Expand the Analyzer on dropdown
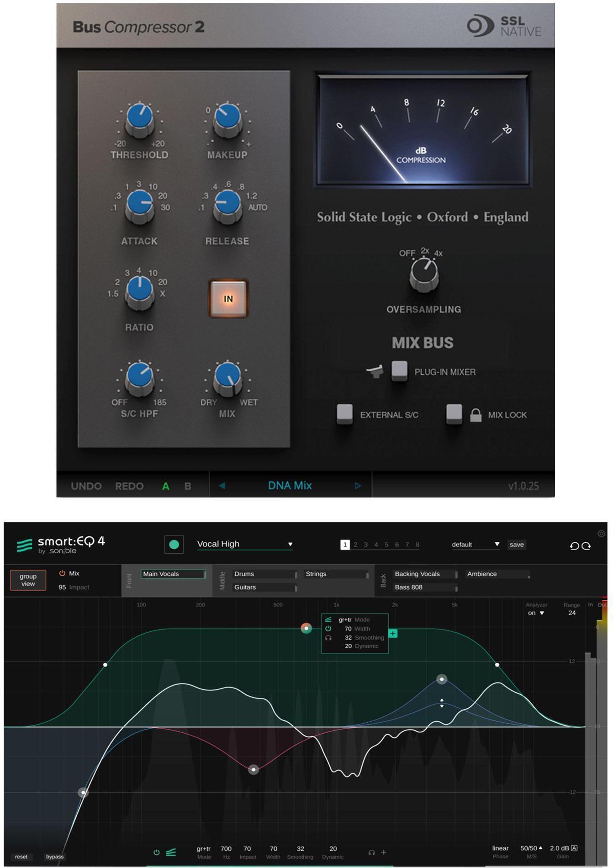This screenshot has height=868, width=613. tap(536, 613)
